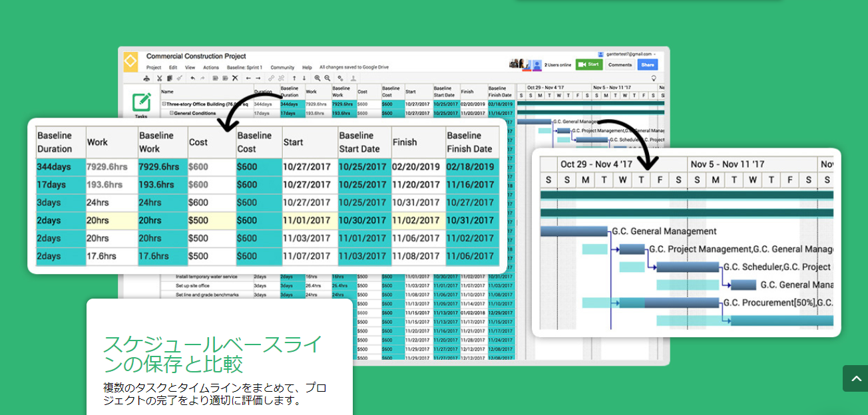
Task: Open the Baseline: Sprint 1 menu
Action: (244, 67)
